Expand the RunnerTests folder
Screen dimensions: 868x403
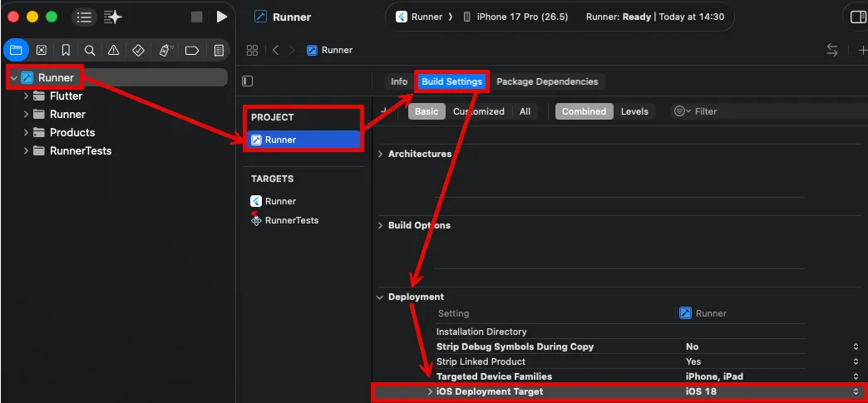(x=26, y=150)
